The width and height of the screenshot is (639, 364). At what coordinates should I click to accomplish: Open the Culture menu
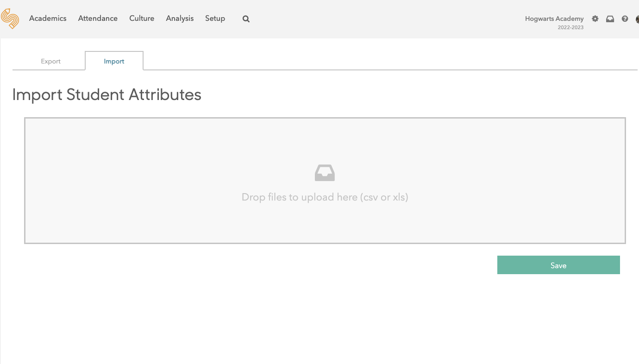pos(142,19)
